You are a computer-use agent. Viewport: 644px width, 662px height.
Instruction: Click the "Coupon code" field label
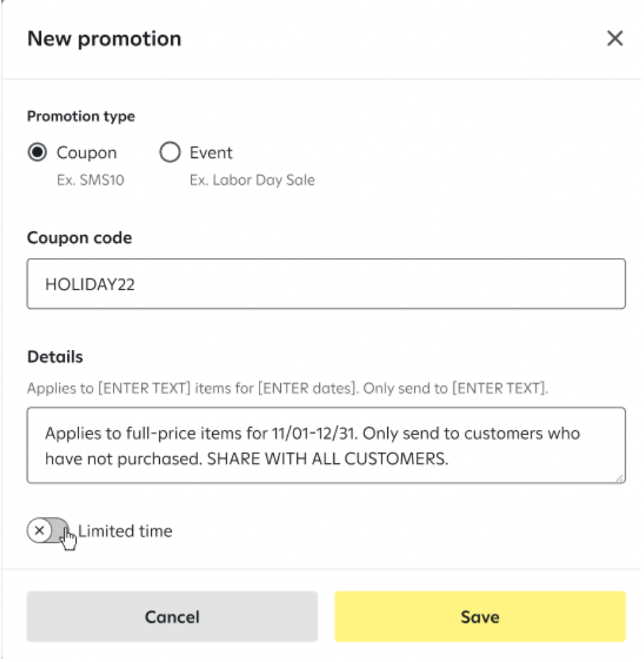pyautogui.click(x=79, y=238)
